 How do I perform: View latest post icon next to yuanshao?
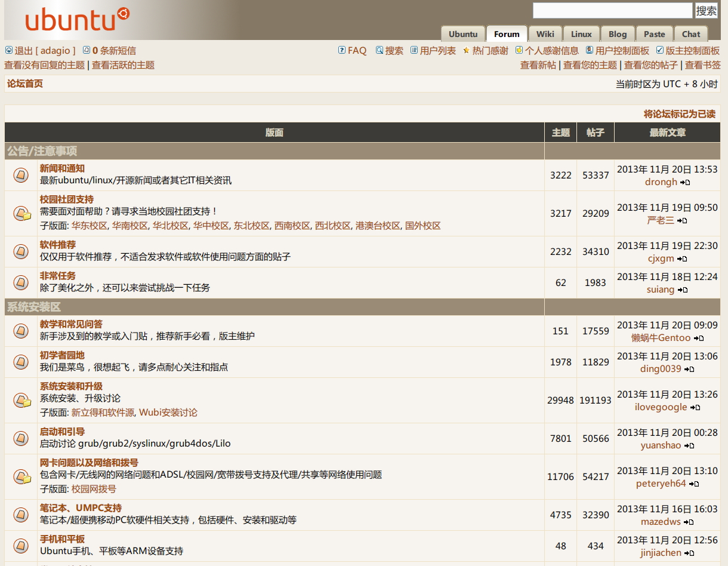[689, 446]
